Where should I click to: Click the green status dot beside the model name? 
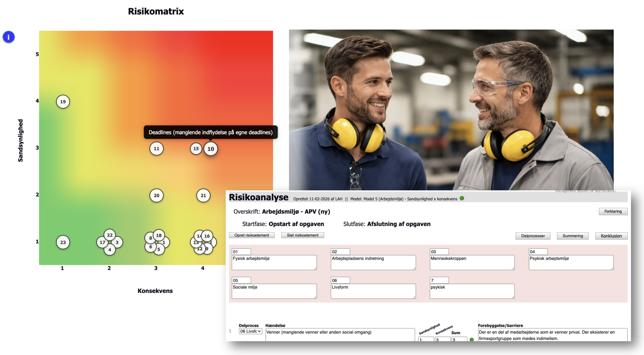(x=462, y=198)
